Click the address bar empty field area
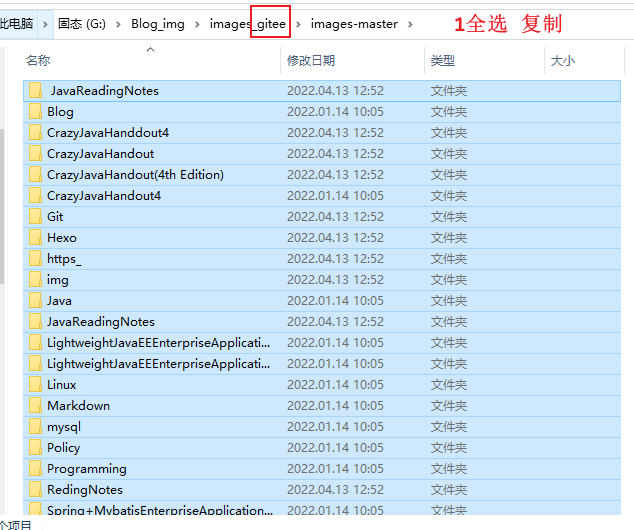This screenshot has height=530, width=634. [526, 24]
